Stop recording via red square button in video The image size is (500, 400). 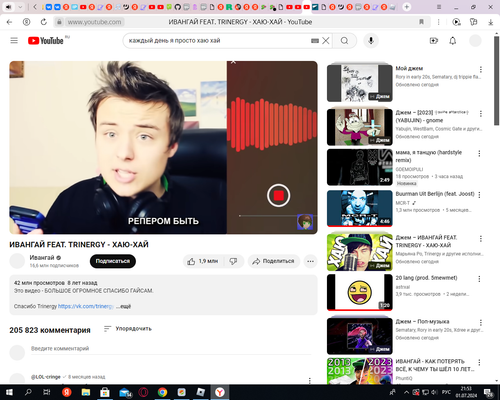(279, 195)
